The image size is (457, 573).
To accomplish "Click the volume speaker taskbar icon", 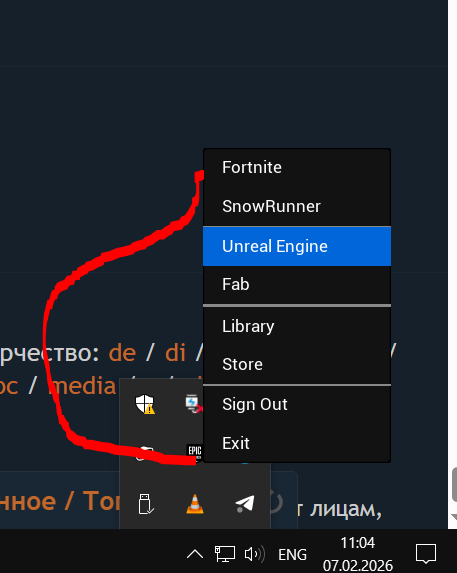I will (x=255, y=554).
